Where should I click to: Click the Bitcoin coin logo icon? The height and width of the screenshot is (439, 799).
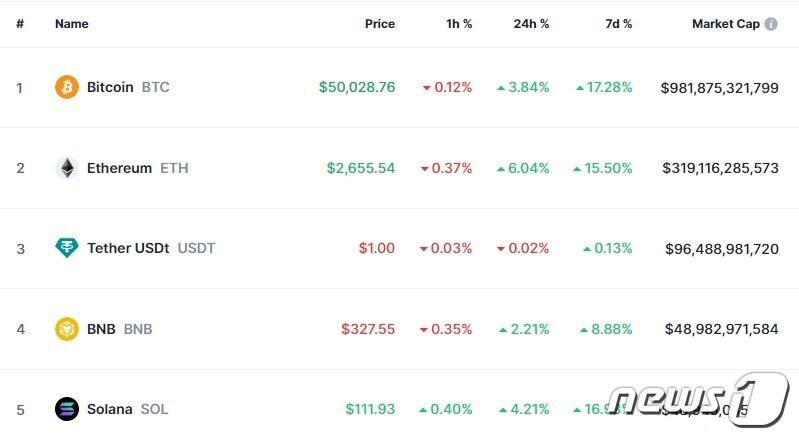67,87
